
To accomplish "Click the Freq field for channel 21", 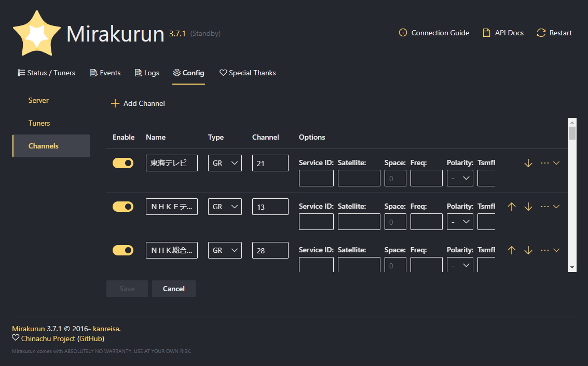I will click(427, 178).
